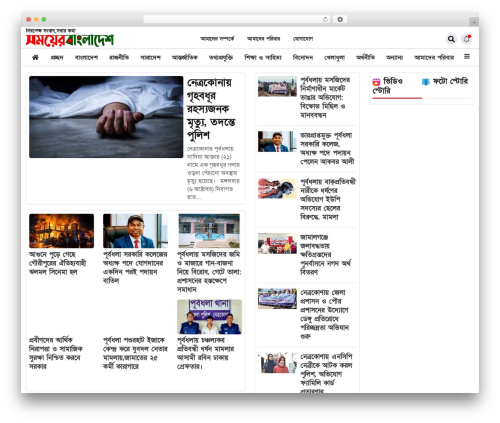The image size is (500, 423).
Task: Open the যোগাযোগ contact link
Action: pos(303,39)
